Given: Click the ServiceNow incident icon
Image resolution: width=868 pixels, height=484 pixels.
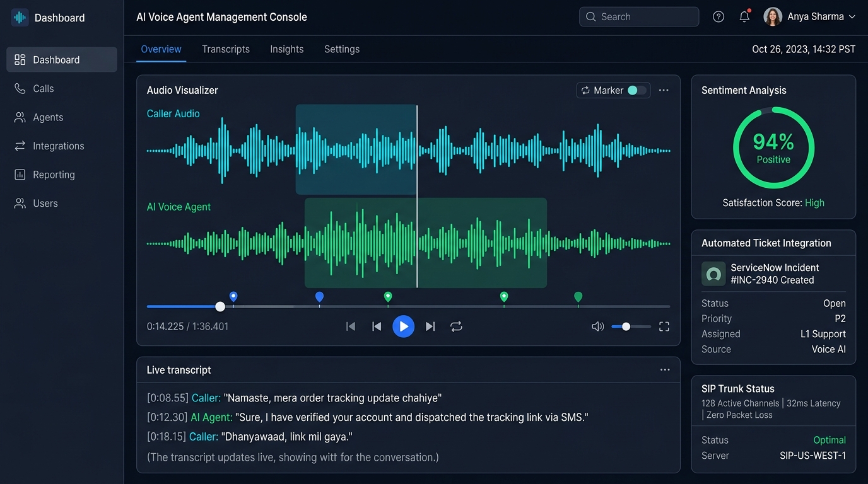Looking at the screenshot, I should point(713,274).
